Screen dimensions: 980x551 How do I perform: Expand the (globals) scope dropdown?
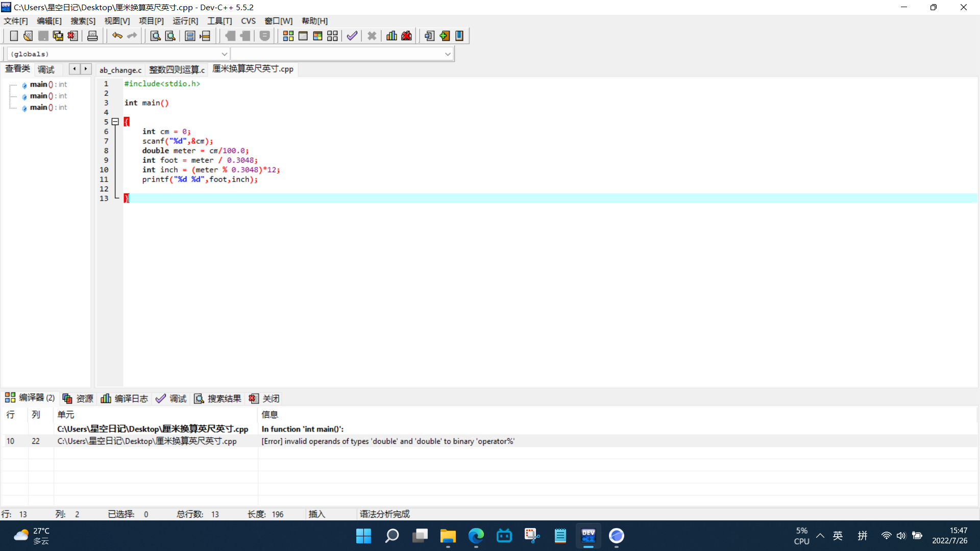point(224,54)
